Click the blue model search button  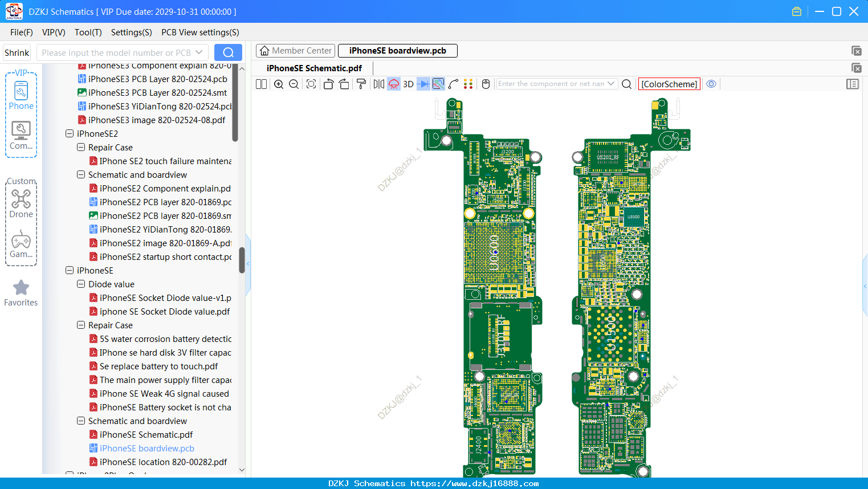click(228, 52)
